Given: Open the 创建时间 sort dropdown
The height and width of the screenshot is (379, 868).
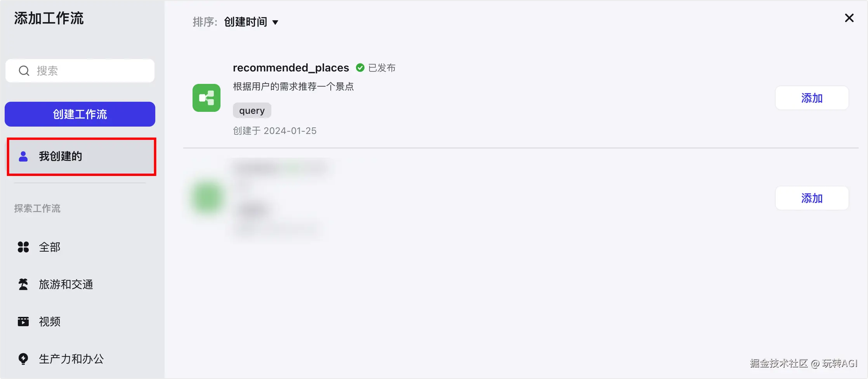Looking at the screenshot, I should coord(251,22).
